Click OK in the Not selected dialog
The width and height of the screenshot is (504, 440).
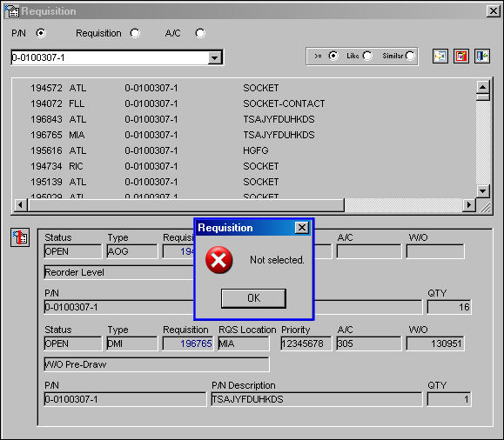253,298
